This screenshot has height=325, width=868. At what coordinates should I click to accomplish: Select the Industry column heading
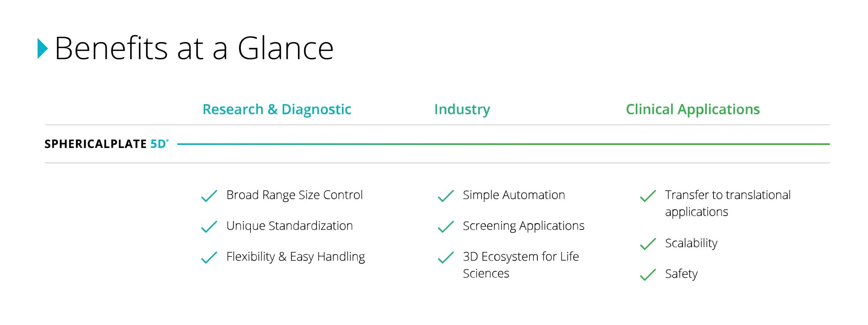(462, 109)
